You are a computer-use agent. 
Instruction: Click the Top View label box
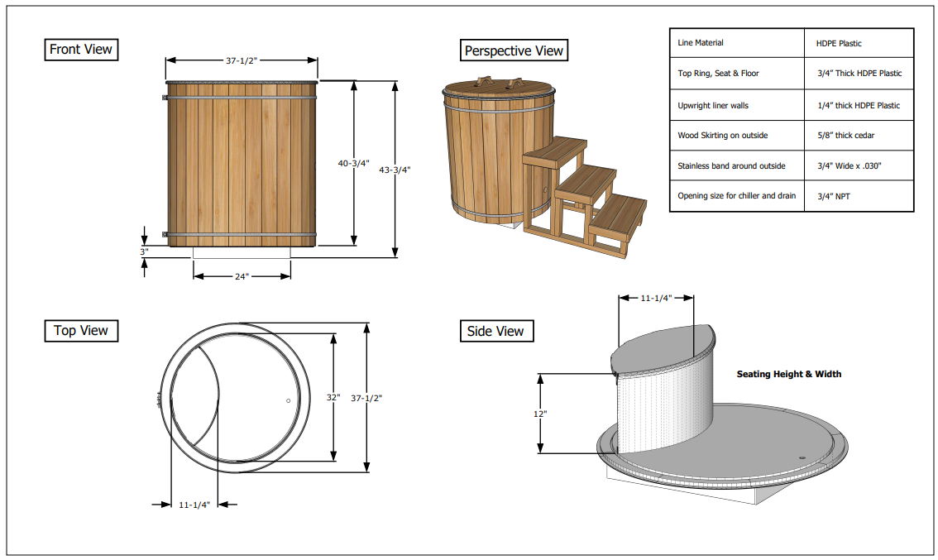click(x=81, y=330)
